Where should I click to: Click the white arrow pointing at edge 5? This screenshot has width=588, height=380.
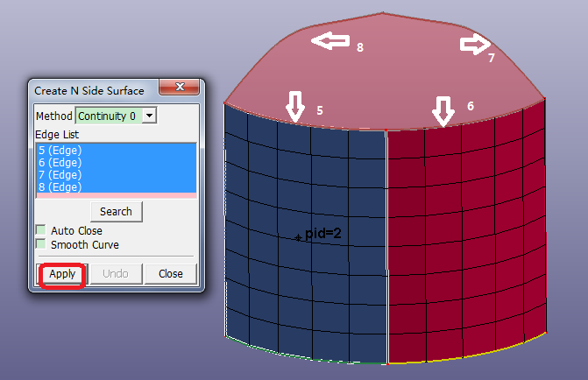click(x=294, y=107)
